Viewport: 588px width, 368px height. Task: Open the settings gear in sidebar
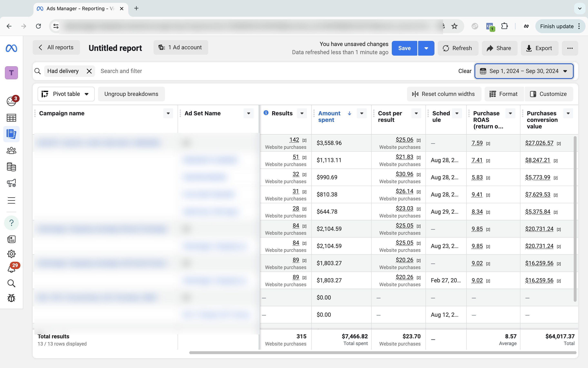(x=11, y=254)
